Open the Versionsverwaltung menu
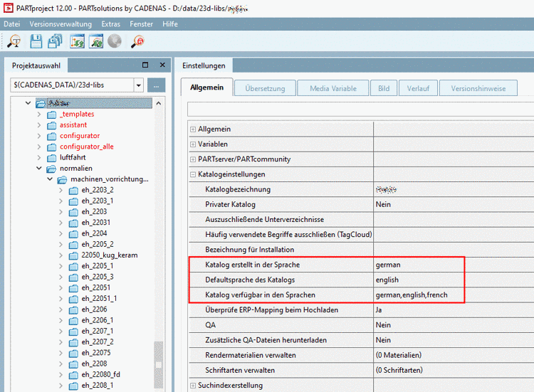This screenshot has width=534, height=392. click(61, 24)
